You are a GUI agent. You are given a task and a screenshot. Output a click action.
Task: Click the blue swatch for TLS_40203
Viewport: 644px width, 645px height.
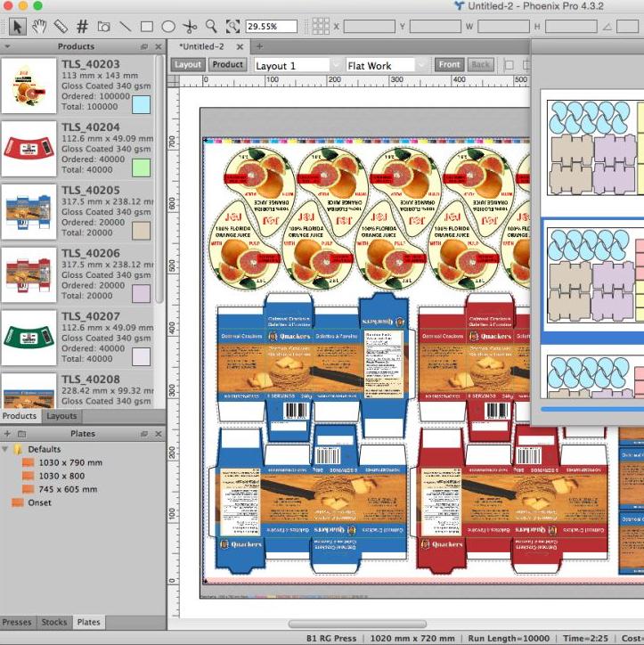[141, 104]
